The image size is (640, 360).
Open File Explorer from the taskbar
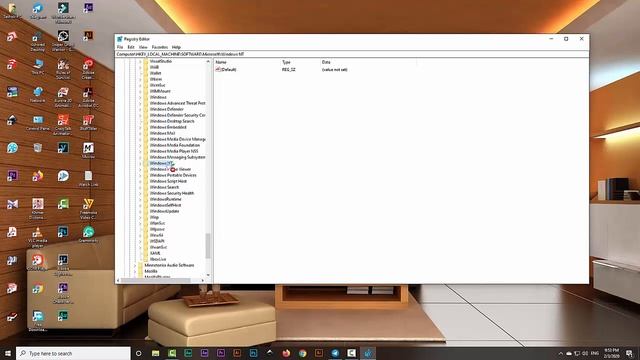[x=156, y=353]
